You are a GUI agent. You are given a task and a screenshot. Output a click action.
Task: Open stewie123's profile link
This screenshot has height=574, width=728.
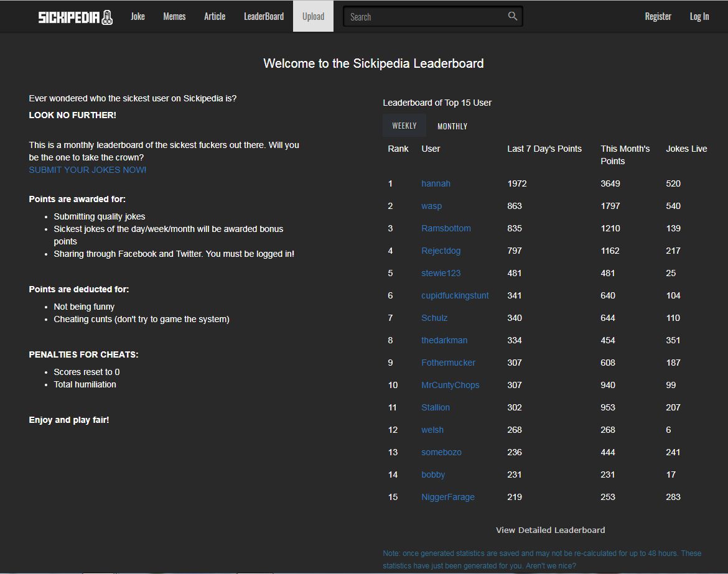pos(441,273)
